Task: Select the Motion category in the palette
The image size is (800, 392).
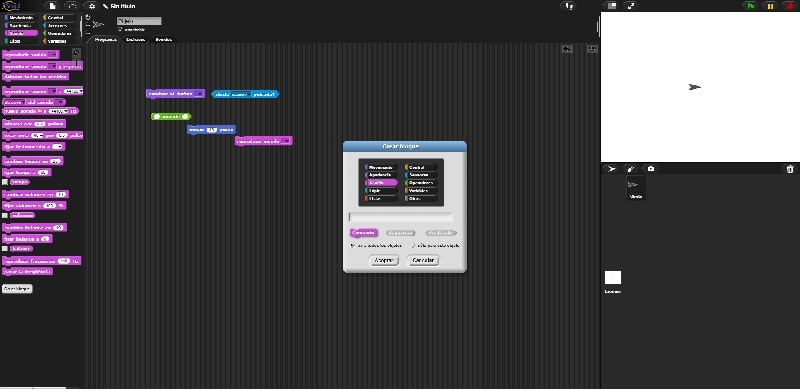Action: point(21,18)
